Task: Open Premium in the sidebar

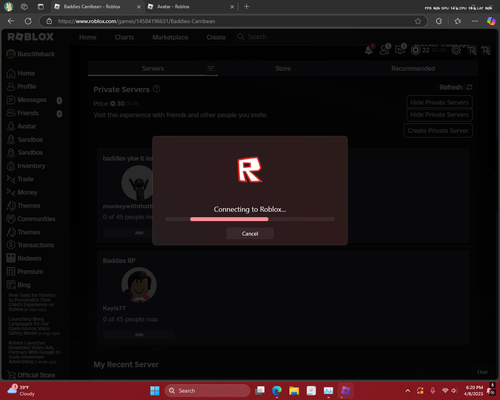Action: 25,272
